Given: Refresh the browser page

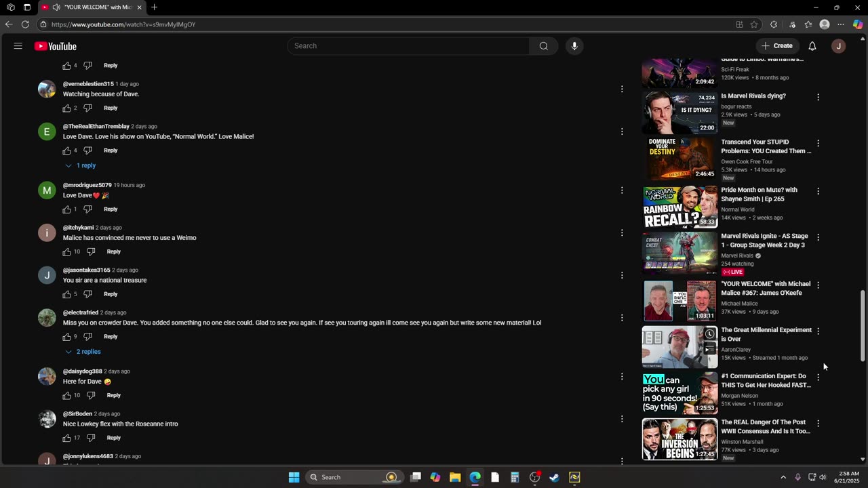Looking at the screenshot, I should [25, 24].
